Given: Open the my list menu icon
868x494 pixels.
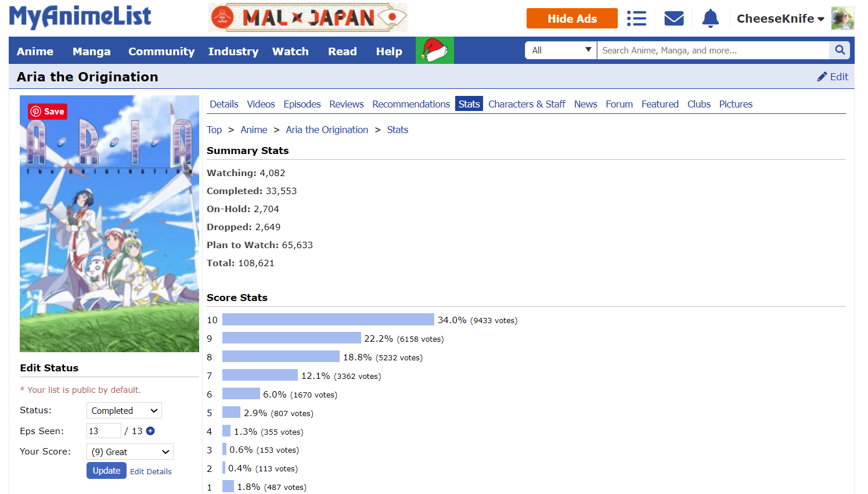Looking at the screenshot, I should coord(636,19).
